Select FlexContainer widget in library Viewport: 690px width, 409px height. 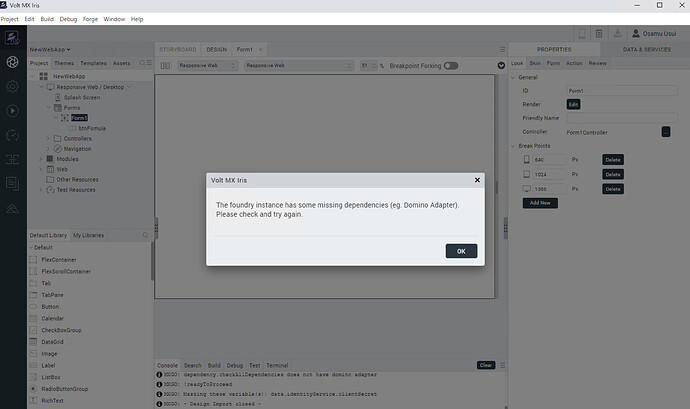click(59, 260)
